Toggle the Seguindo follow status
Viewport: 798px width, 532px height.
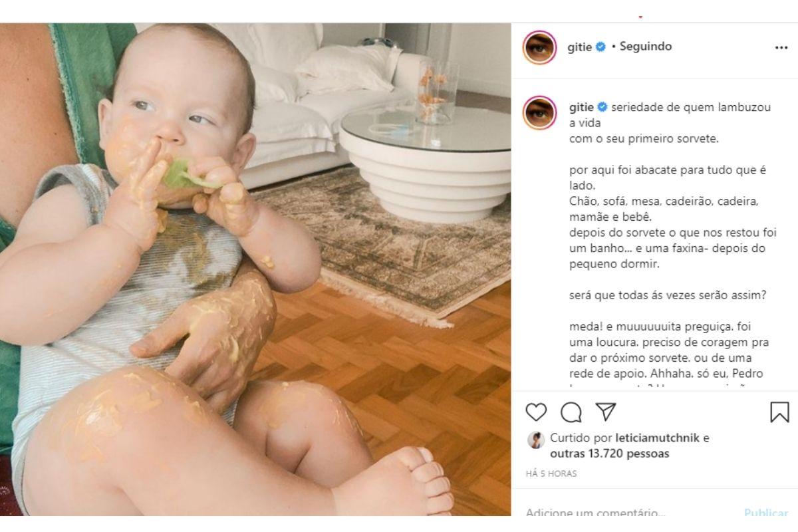(645, 47)
